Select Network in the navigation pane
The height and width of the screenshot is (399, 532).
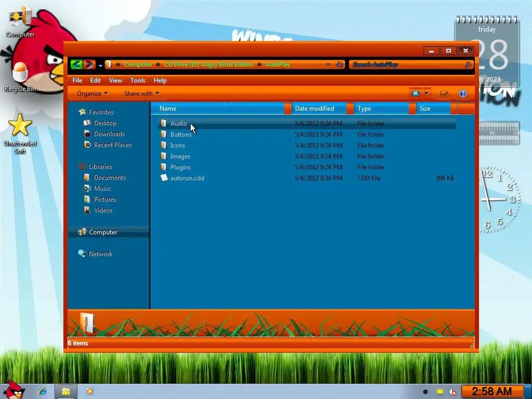point(100,254)
